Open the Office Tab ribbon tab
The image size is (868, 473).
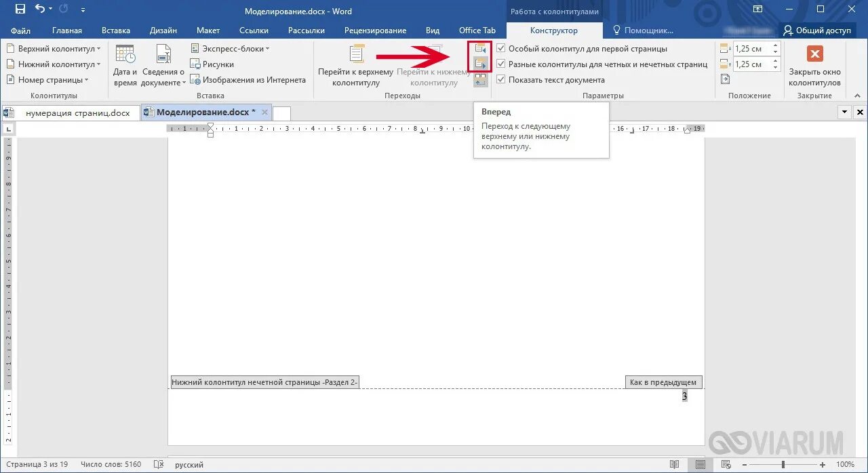coord(477,30)
